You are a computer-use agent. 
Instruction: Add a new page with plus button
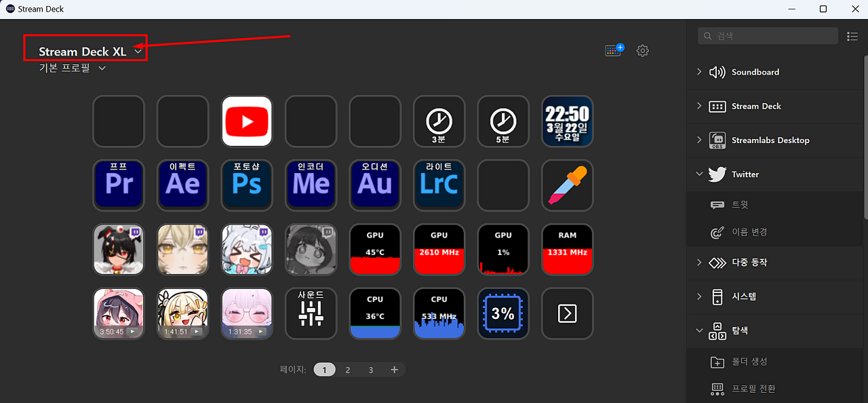(394, 370)
